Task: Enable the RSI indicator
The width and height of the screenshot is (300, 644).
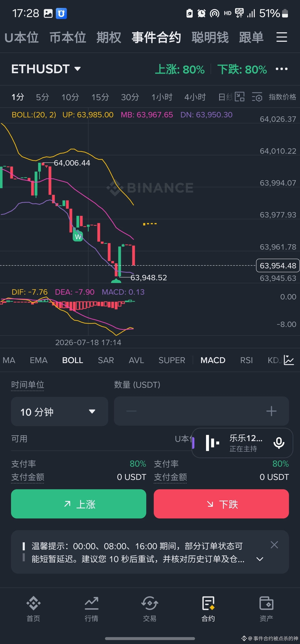Action: click(x=246, y=360)
